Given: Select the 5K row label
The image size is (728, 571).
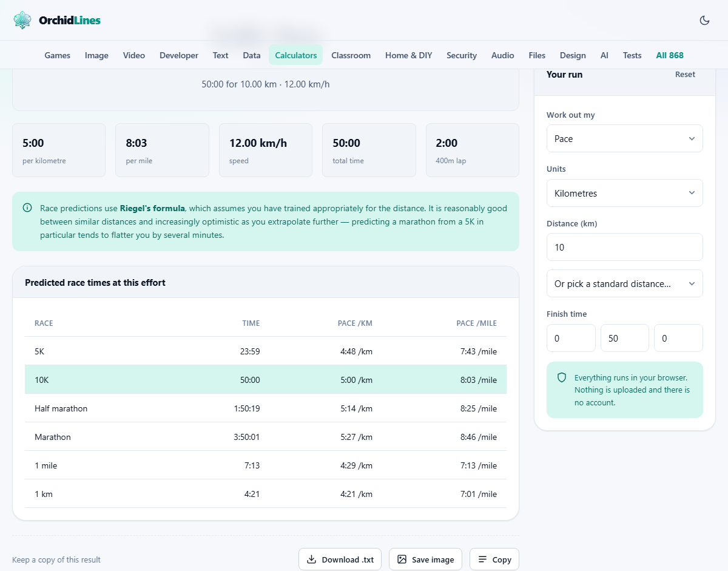Looking at the screenshot, I should click(x=39, y=351).
